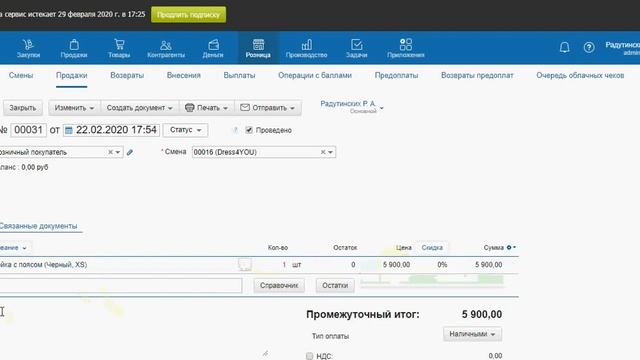Switch to the Предоплаты tab
This screenshot has width=640, height=360.
click(396, 76)
